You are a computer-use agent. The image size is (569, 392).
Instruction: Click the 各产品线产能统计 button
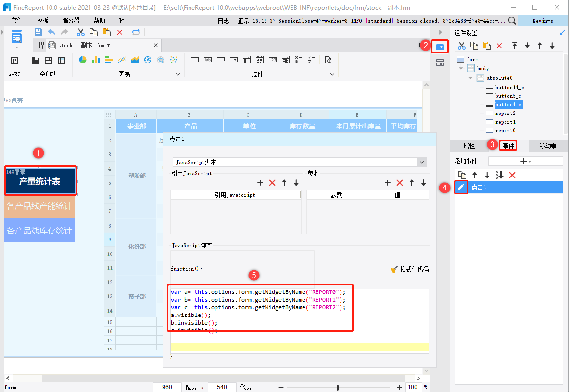(39, 206)
